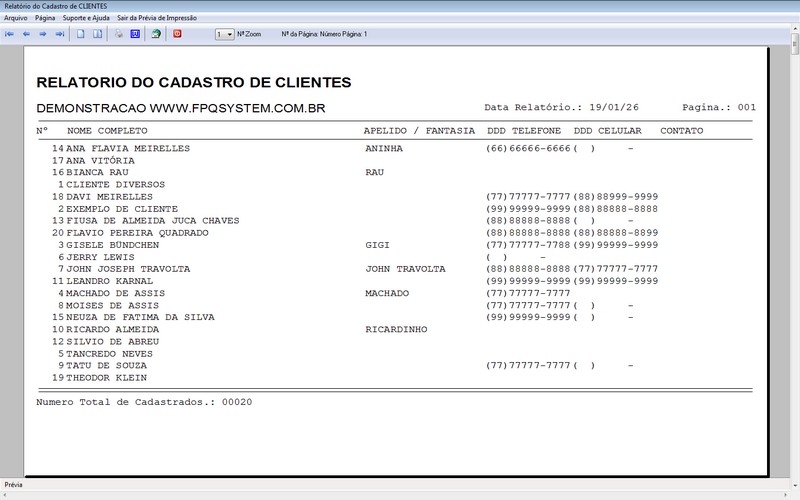Click cell phone (88)88999-9999

616,197
